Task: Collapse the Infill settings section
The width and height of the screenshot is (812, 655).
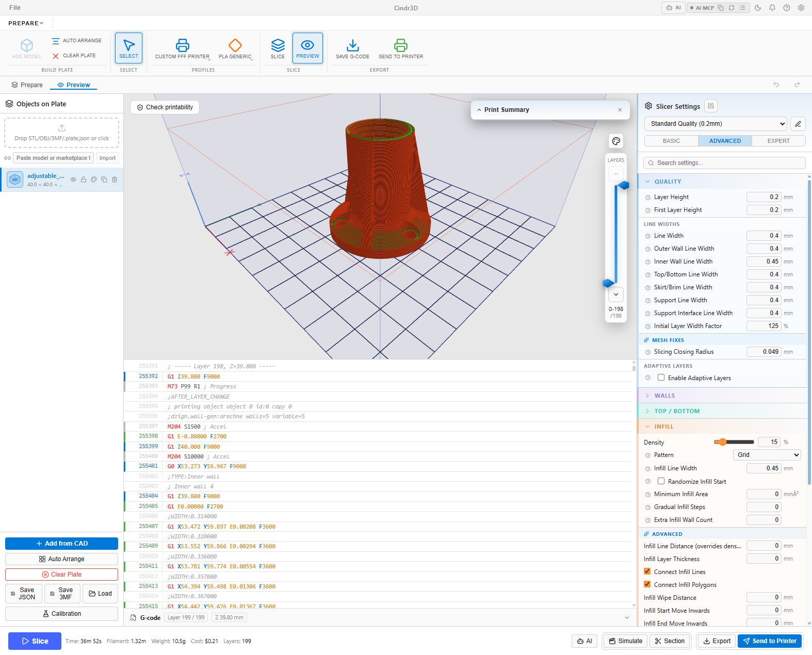Action: coord(722,427)
